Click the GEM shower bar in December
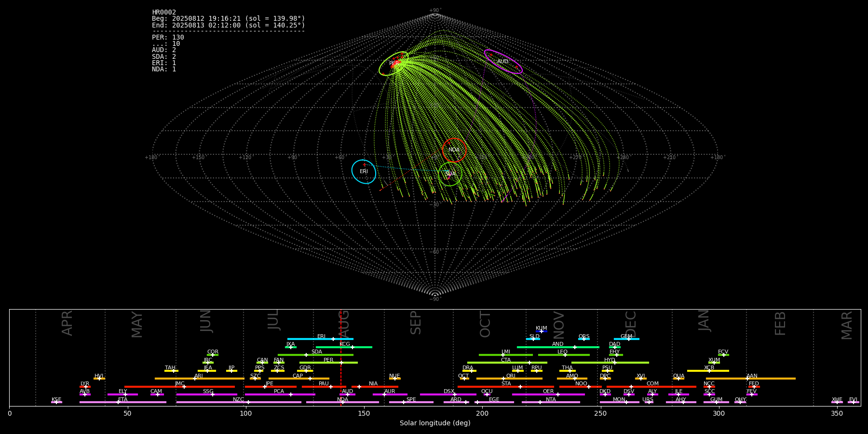The image size is (868, 434). (626, 339)
